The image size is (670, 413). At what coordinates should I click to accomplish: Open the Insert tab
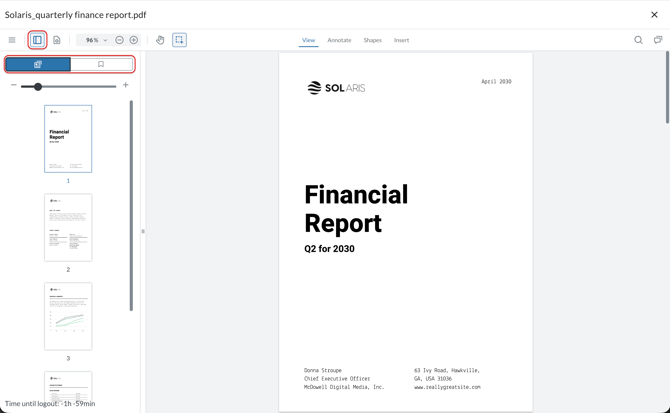coord(401,40)
